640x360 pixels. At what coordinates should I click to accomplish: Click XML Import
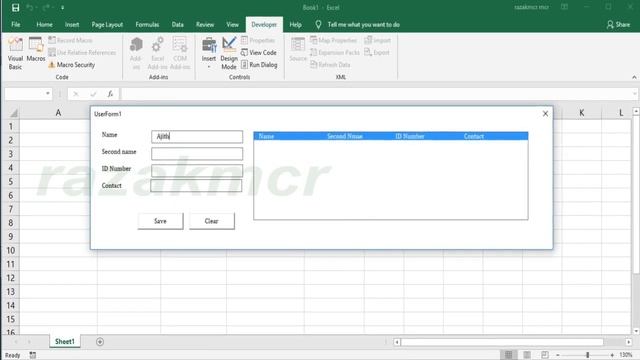point(378,40)
